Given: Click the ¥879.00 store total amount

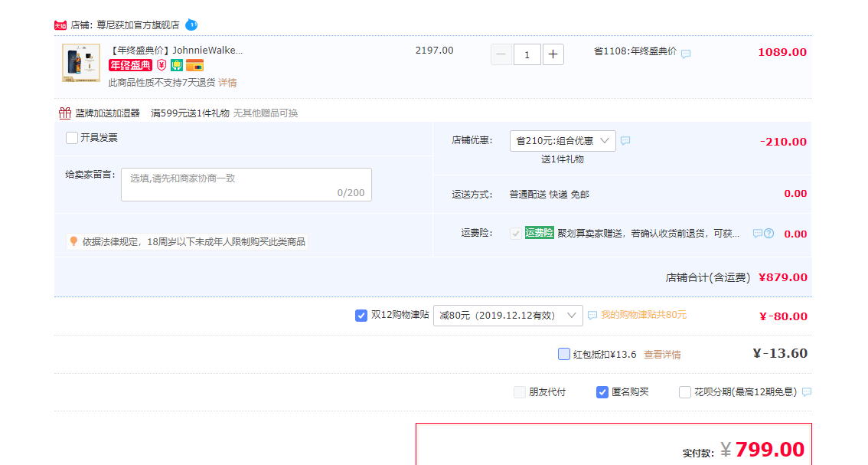Looking at the screenshot, I should 783,277.
